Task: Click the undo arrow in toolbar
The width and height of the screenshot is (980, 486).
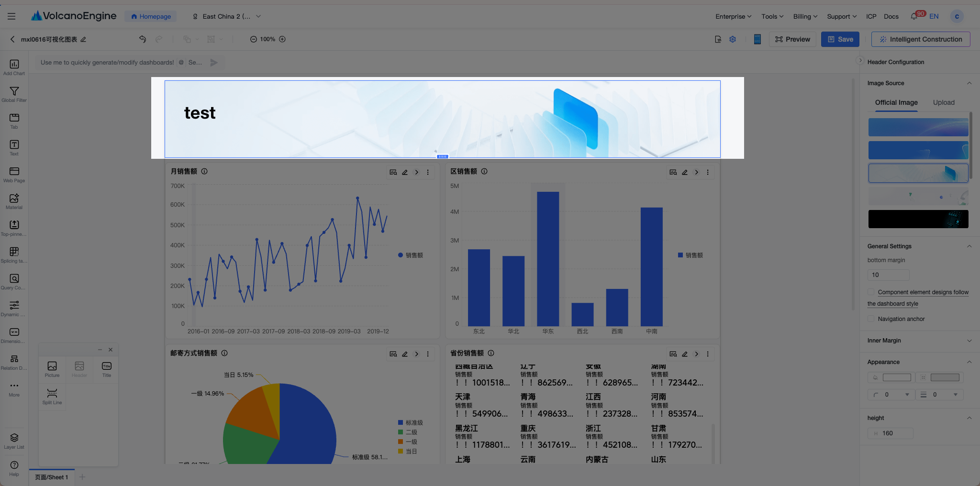Action: click(x=143, y=39)
